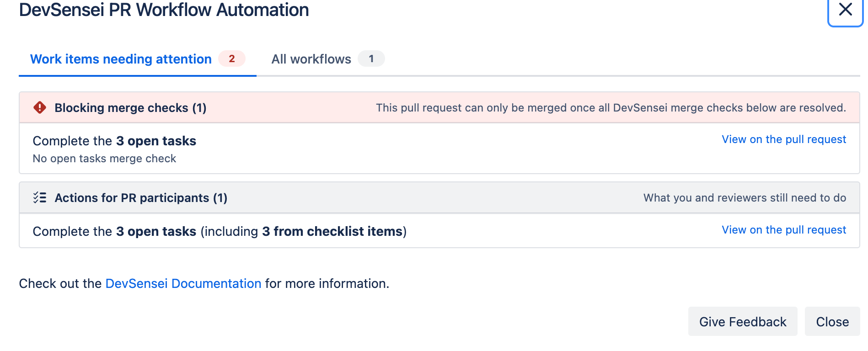Open View on the pull request for participant actions
868x351 pixels.
pyautogui.click(x=784, y=230)
